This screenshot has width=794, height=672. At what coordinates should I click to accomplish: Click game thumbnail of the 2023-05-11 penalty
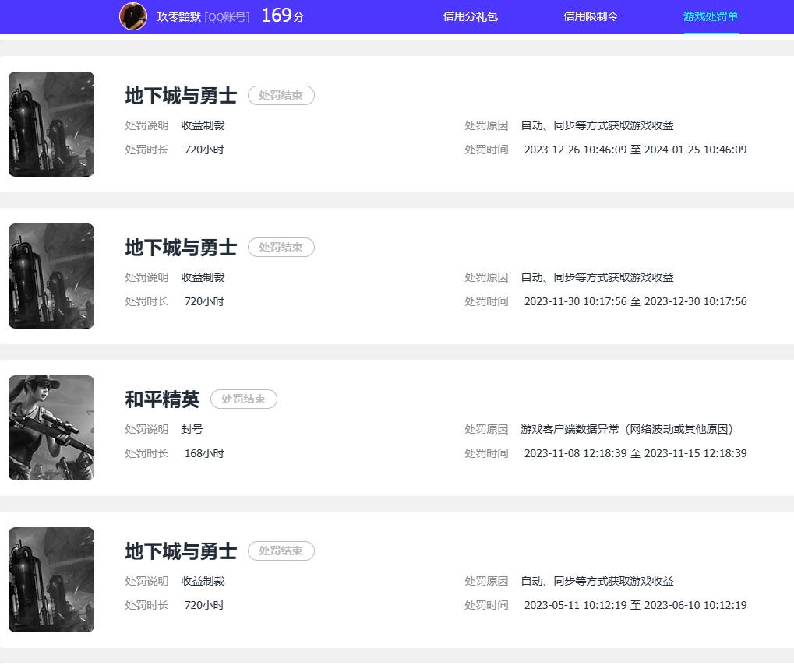tap(51, 580)
